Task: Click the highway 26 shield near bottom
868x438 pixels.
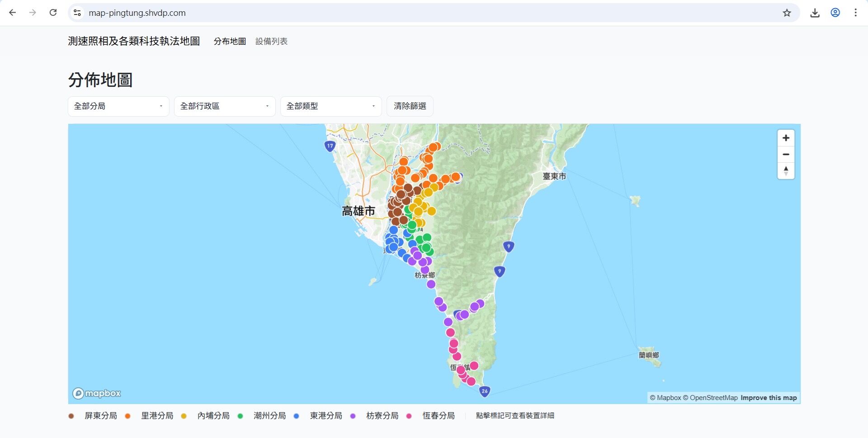Action: pos(484,392)
